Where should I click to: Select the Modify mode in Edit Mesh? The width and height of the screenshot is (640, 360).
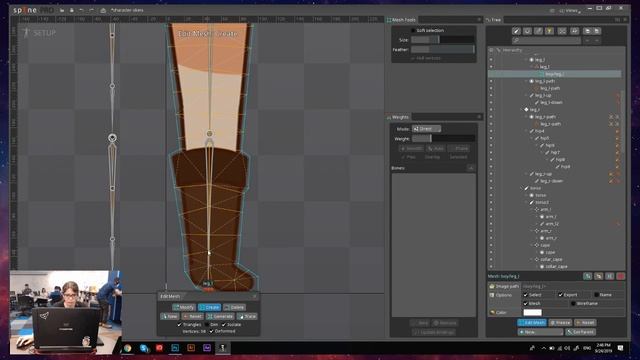(184, 307)
